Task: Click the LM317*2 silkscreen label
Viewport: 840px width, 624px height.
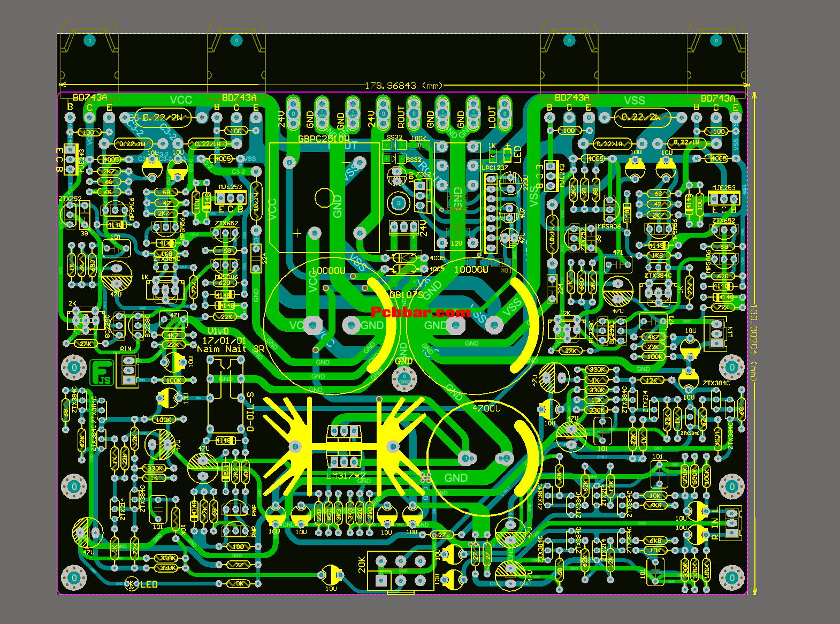Action: [x=346, y=476]
